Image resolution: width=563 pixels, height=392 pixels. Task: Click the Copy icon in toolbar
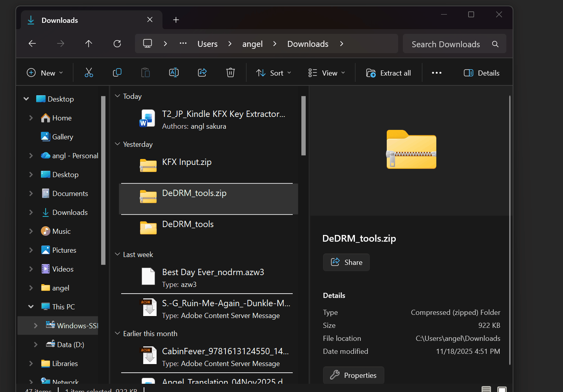tap(117, 73)
